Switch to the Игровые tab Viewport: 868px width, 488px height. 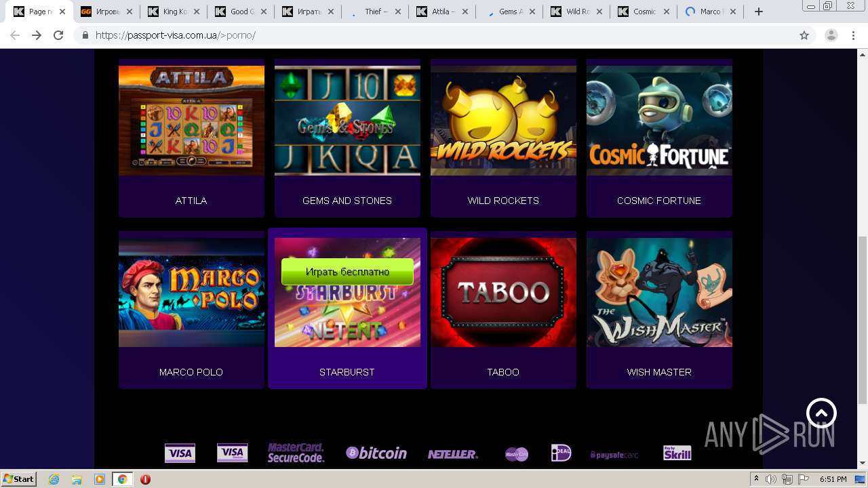pyautogui.click(x=107, y=12)
